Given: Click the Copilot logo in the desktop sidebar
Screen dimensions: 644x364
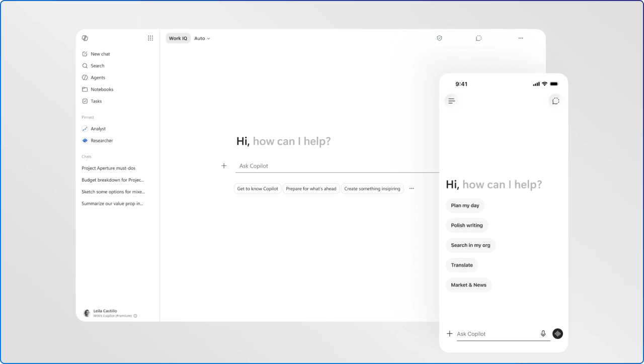Looking at the screenshot, I should point(85,38).
